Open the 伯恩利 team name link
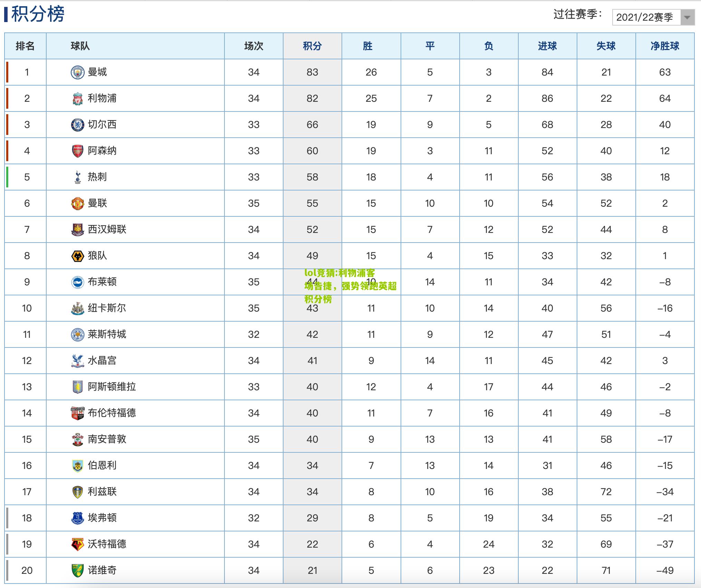701x588 pixels. [x=102, y=465]
